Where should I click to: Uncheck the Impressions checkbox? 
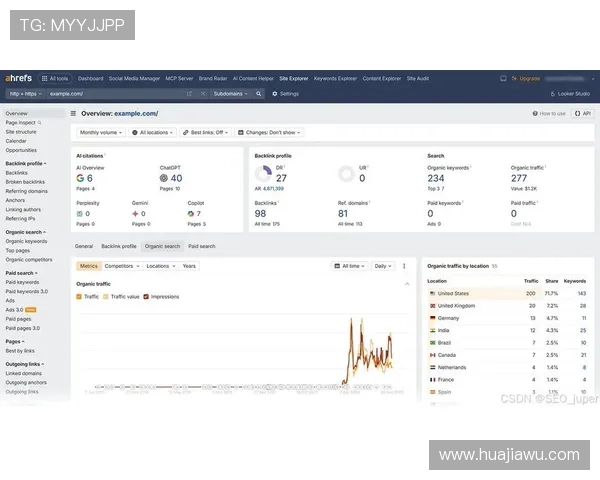(146, 297)
